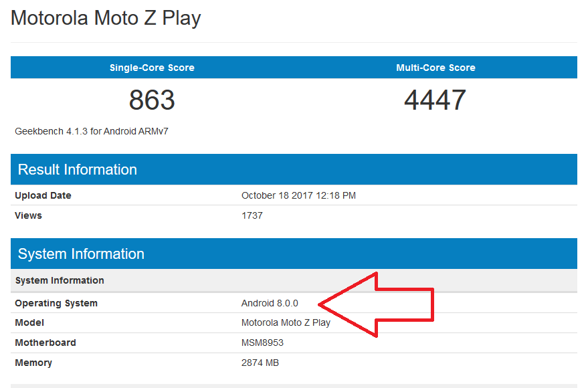The height and width of the screenshot is (388, 588).
Task: Click the 2874 MB memory value
Action: [x=260, y=363]
